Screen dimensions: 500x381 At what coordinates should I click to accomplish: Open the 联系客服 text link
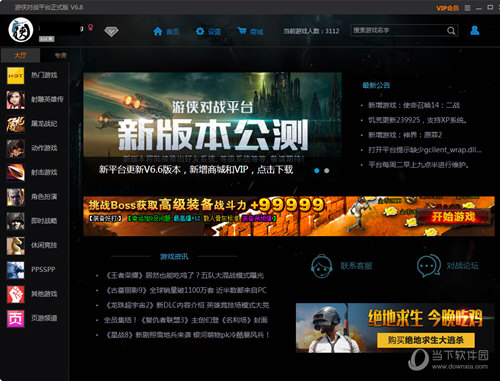[x=356, y=266]
